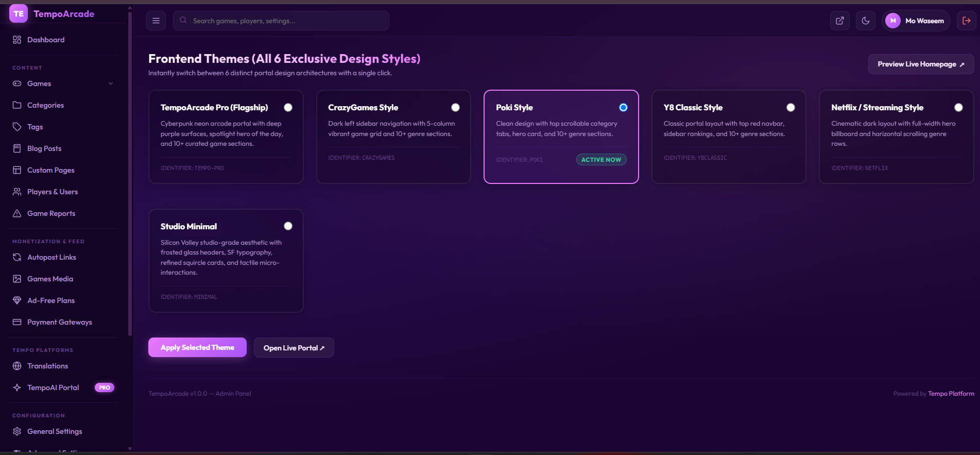Viewport: 980px width, 455px height.
Task: Expand the Games submenu chevron
Action: coord(111,83)
